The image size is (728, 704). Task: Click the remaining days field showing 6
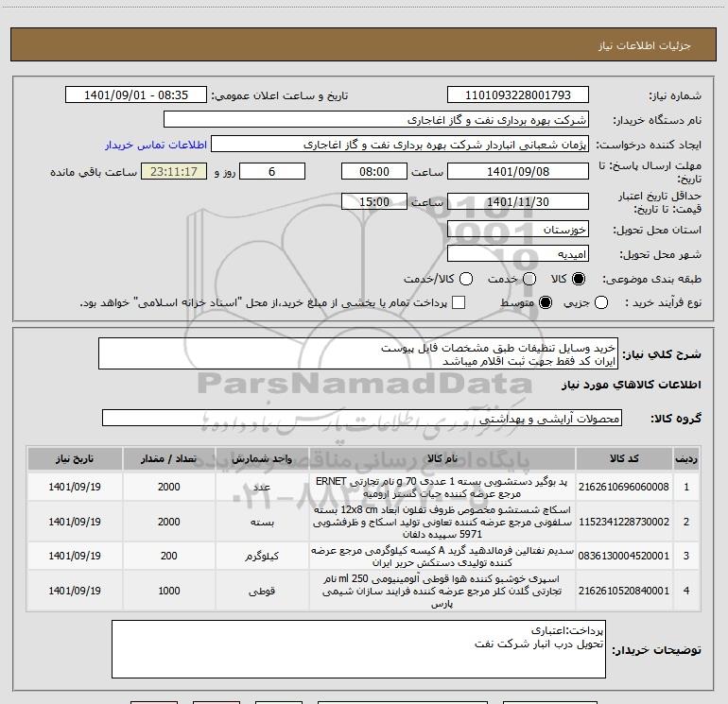point(272,171)
